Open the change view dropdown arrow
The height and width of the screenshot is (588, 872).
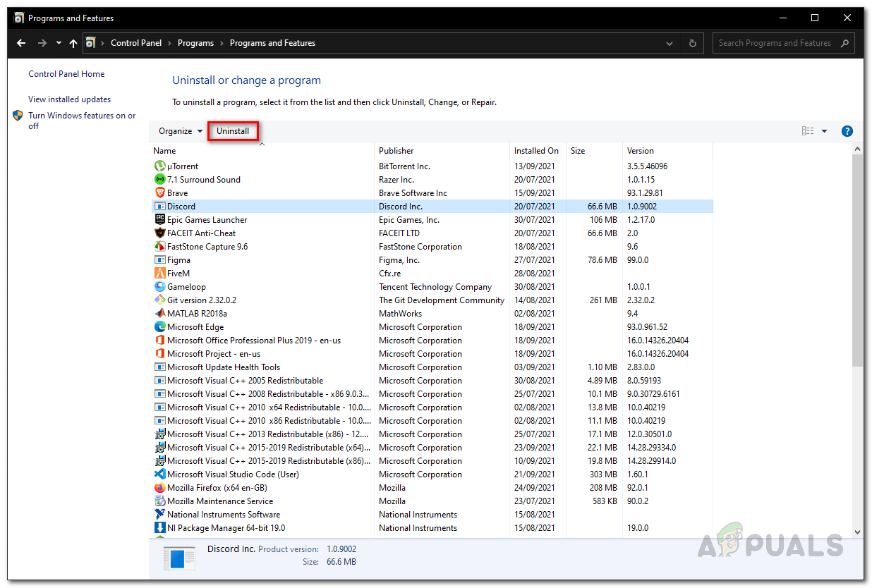(x=824, y=131)
